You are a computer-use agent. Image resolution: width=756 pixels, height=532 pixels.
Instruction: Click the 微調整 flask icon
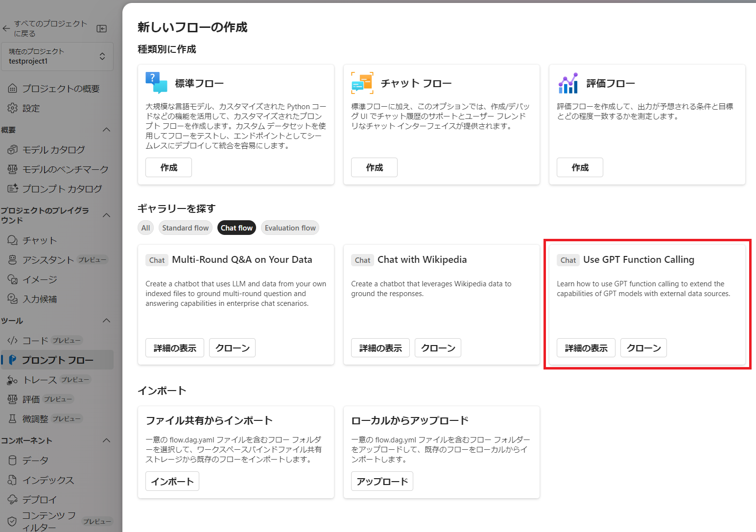point(12,419)
